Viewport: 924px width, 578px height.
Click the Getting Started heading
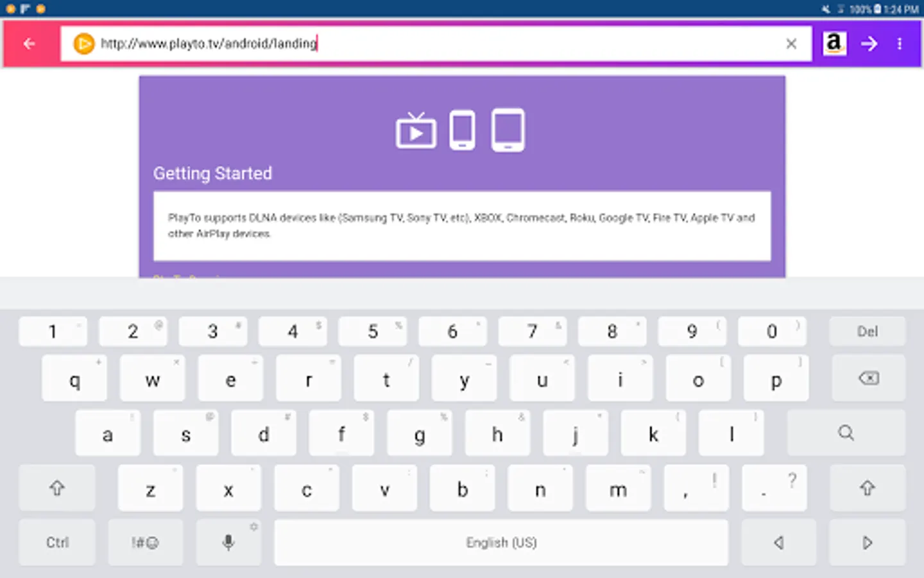pyautogui.click(x=212, y=173)
